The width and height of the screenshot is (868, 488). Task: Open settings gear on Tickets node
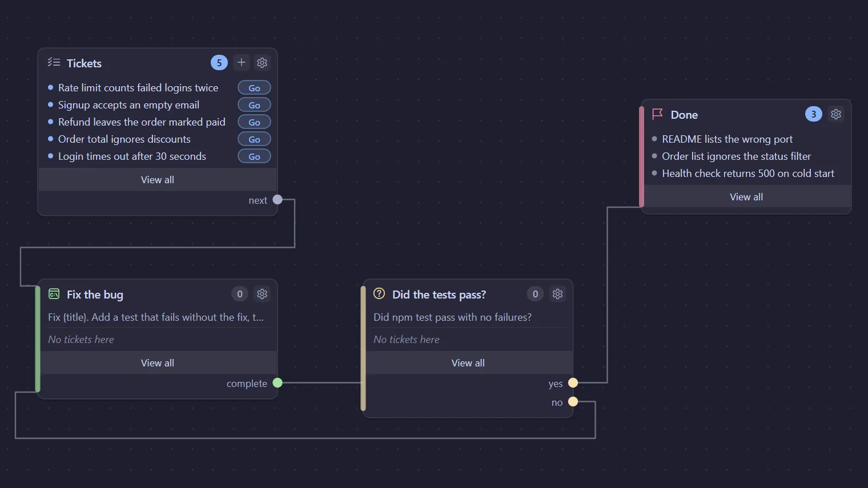click(x=262, y=63)
